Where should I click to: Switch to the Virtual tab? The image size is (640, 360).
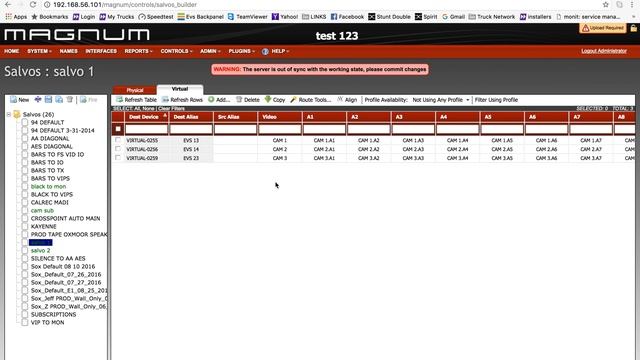(180, 89)
